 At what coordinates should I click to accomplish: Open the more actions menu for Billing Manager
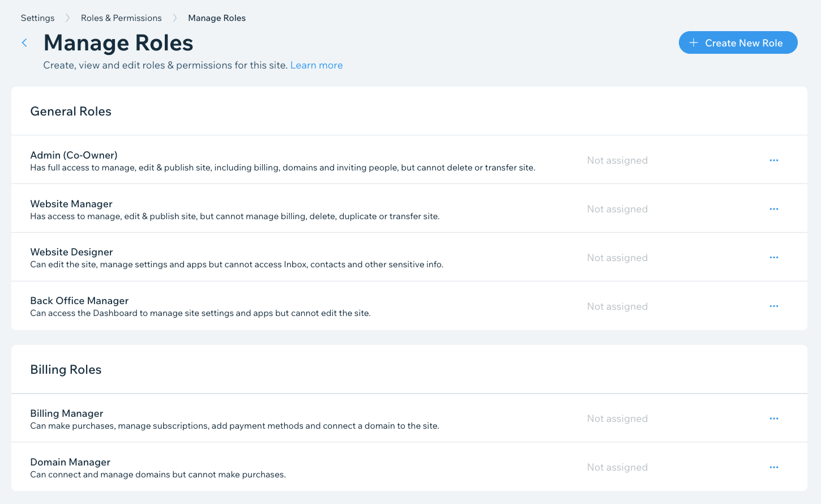click(774, 418)
